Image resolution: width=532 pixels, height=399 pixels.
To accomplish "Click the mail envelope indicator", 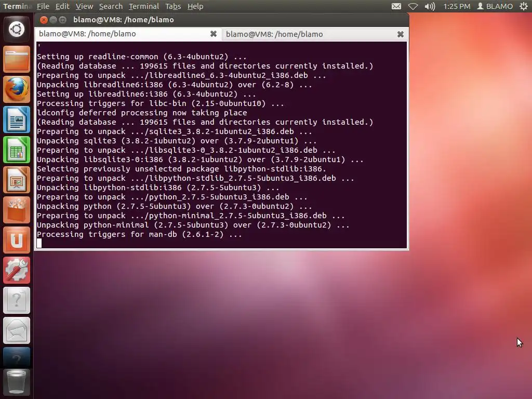I will click(x=396, y=6).
